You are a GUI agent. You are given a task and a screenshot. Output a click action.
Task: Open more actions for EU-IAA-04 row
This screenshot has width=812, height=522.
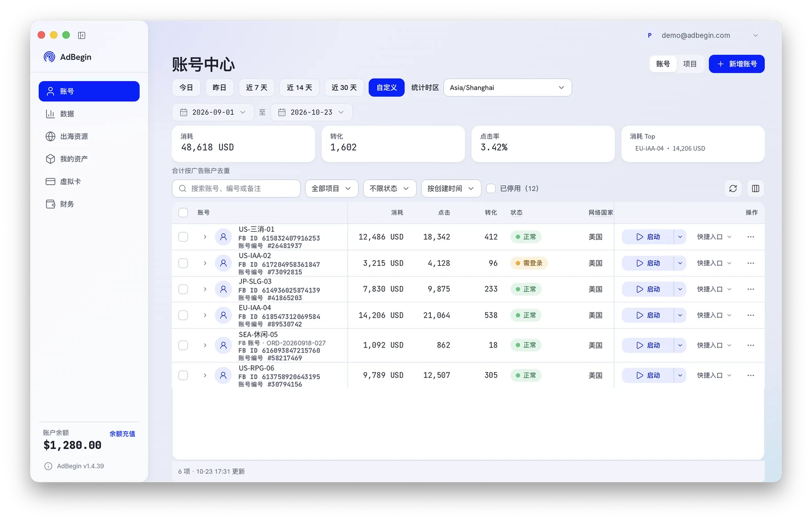pyautogui.click(x=751, y=316)
